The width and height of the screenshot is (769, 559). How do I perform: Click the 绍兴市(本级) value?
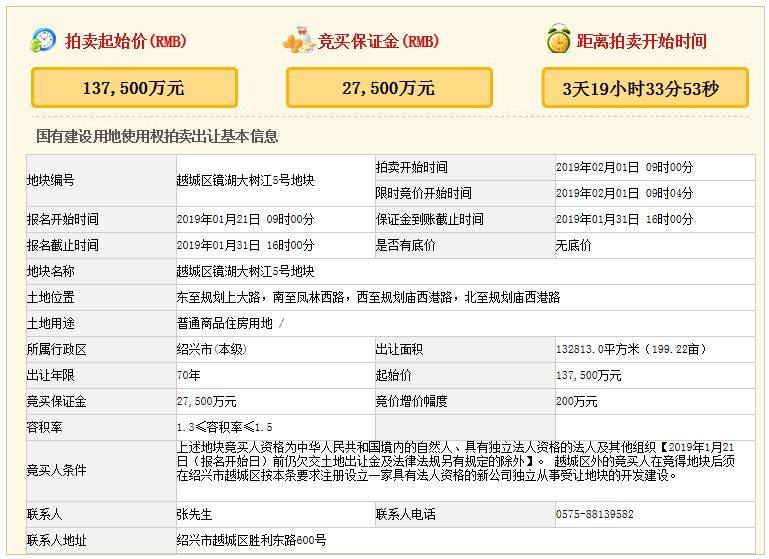pos(211,349)
